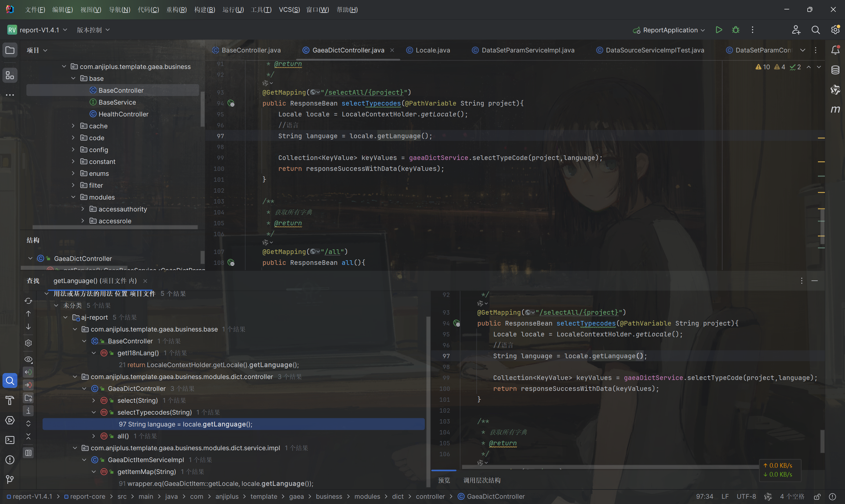Switch to Locale.java tab
This screenshot has width=845, height=504.
coord(428,50)
